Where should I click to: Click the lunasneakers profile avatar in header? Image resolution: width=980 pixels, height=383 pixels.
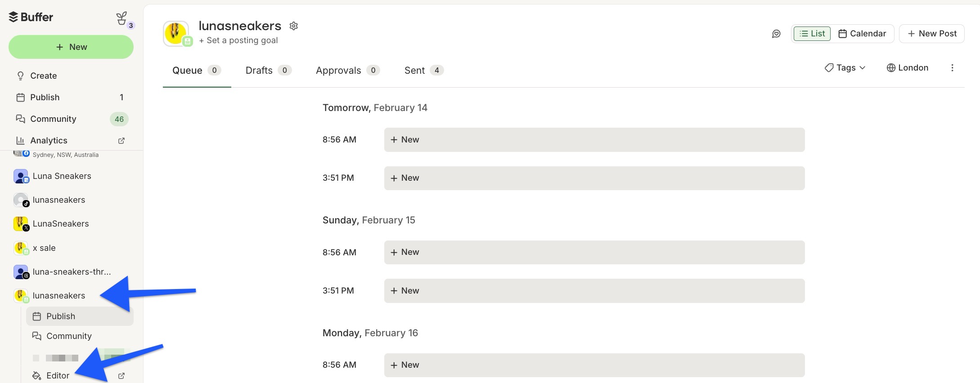tap(176, 33)
